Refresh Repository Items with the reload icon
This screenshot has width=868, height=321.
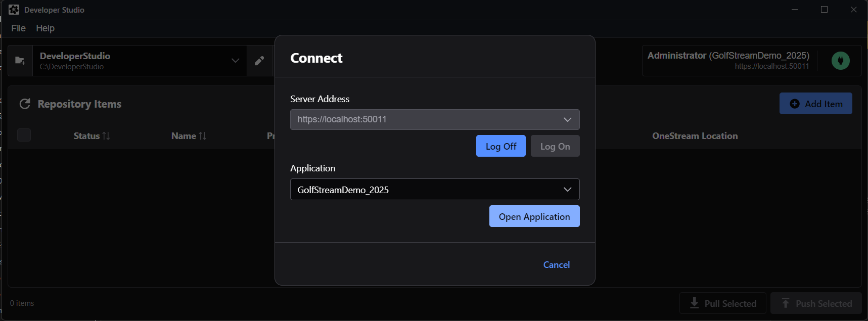[x=25, y=104]
